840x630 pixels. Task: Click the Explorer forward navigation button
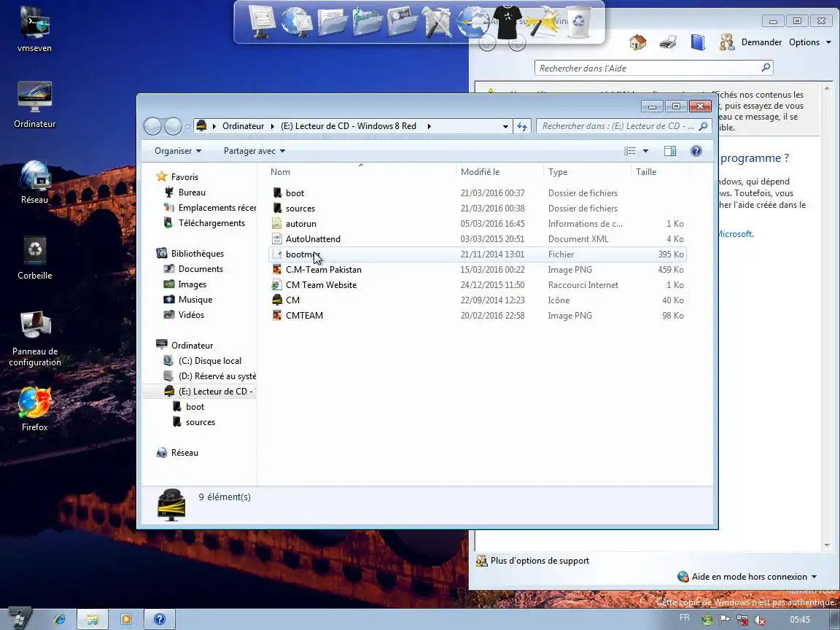173,126
